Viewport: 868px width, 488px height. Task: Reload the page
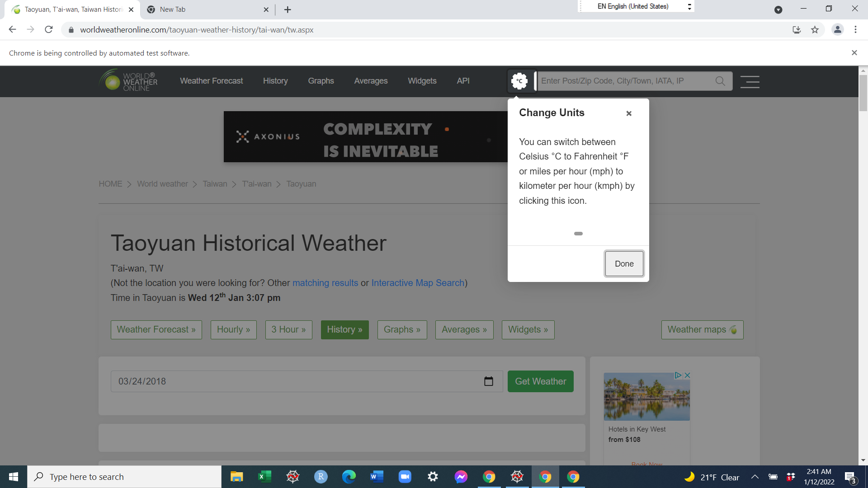[49, 30]
